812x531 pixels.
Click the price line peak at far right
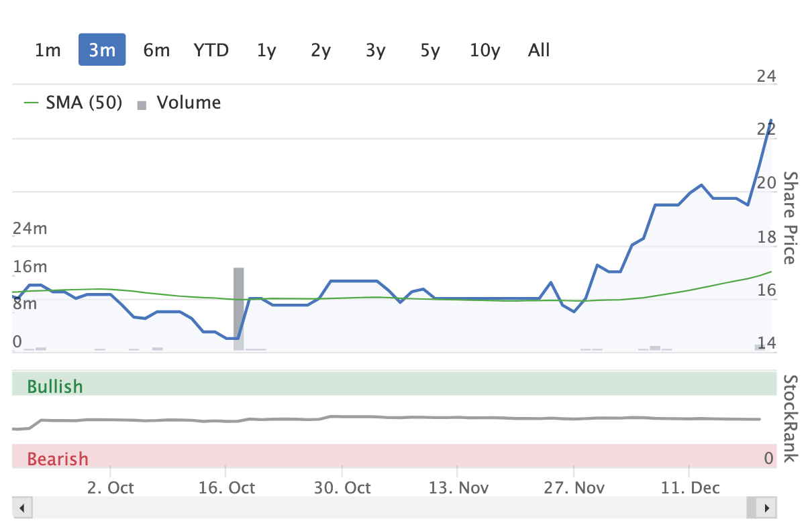pyautogui.click(x=771, y=120)
